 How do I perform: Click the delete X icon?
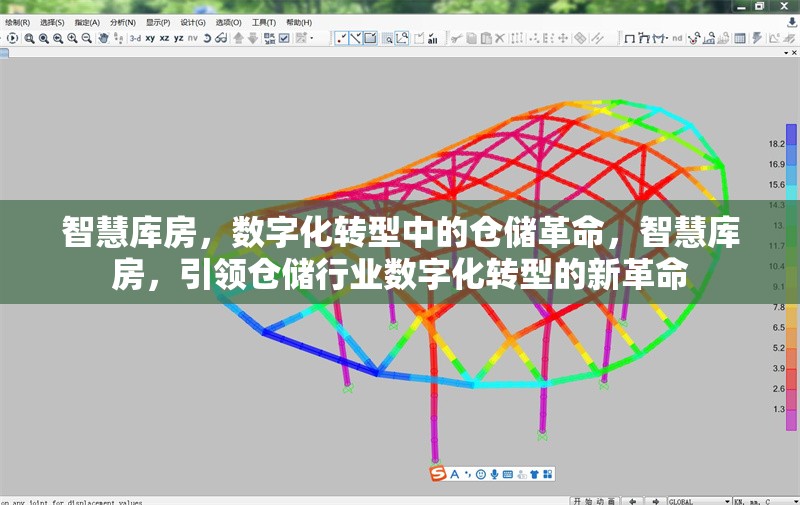[500, 38]
